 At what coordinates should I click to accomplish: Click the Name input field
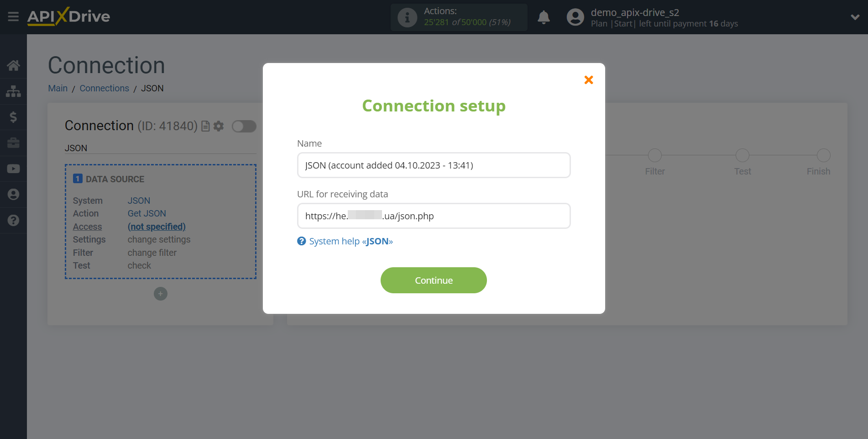[434, 165]
